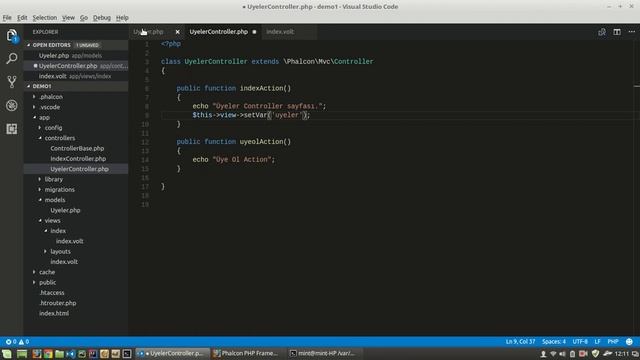
Task: Click the screen recorder tray icon
Action: tap(583, 354)
